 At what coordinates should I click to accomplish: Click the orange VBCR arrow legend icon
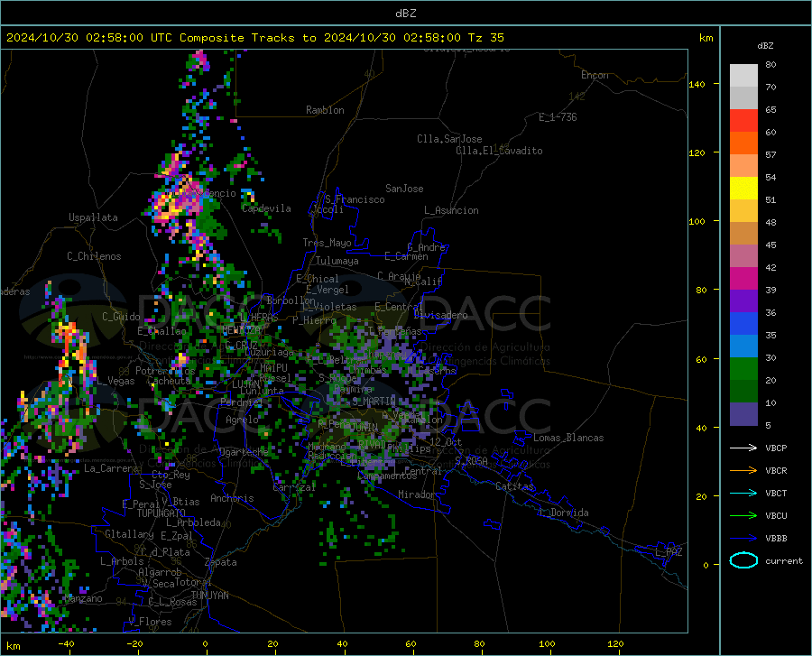pyautogui.click(x=743, y=470)
